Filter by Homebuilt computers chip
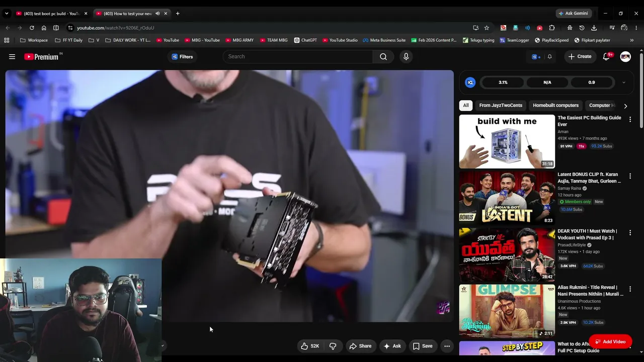 tap(555, 106)
